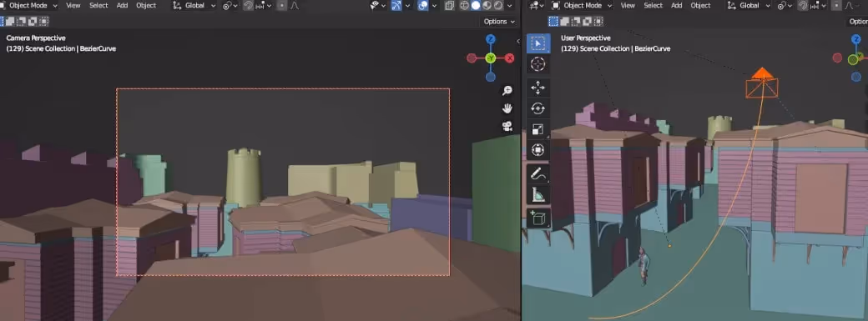Toggle proportional editing in left viewport header
Image resolution: width=868 pixels, height=321 pixels.
[282, 6]
